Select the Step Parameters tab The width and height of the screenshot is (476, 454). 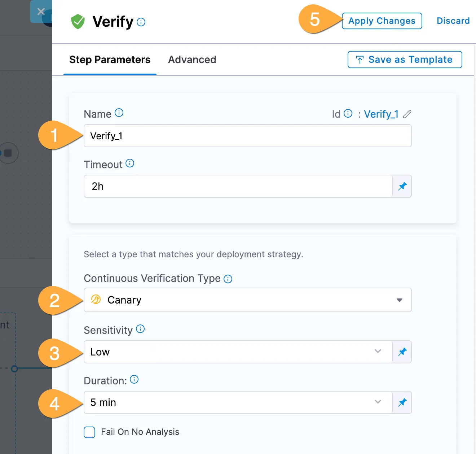[110, 60]
